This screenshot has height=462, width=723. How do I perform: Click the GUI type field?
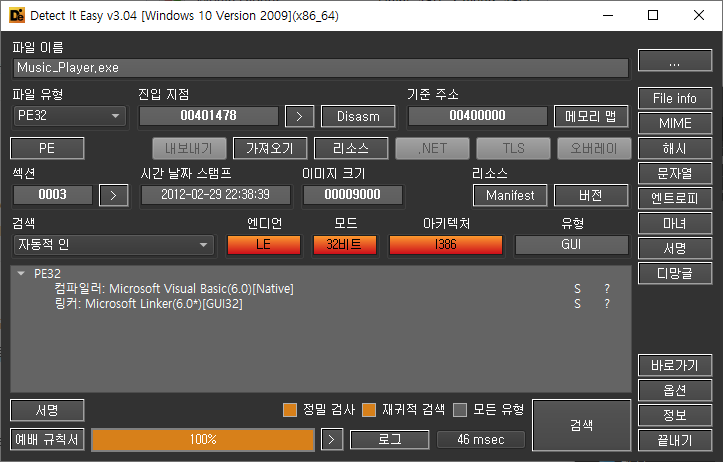click(x=571, y=244)
